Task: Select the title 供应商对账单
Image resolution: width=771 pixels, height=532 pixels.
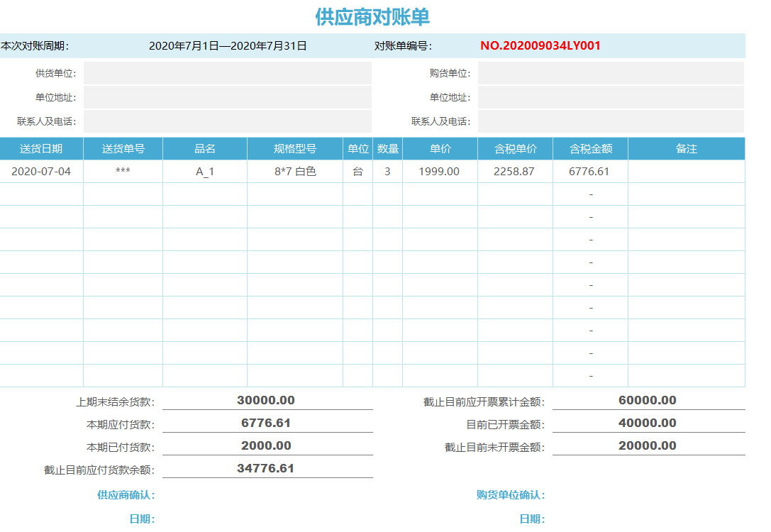Action: [x=385, y=13]
